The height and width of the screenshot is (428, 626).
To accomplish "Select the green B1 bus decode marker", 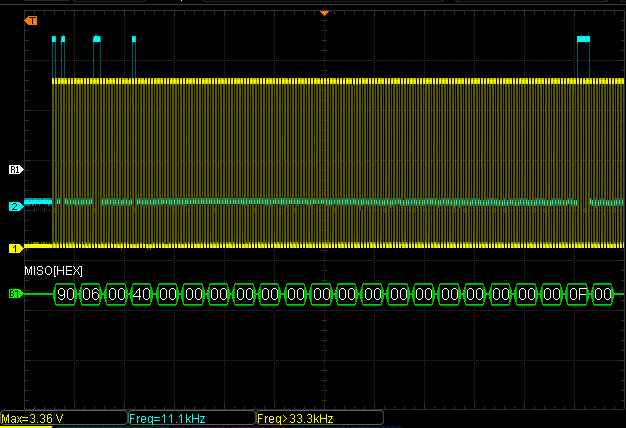I will pos(16,294).
